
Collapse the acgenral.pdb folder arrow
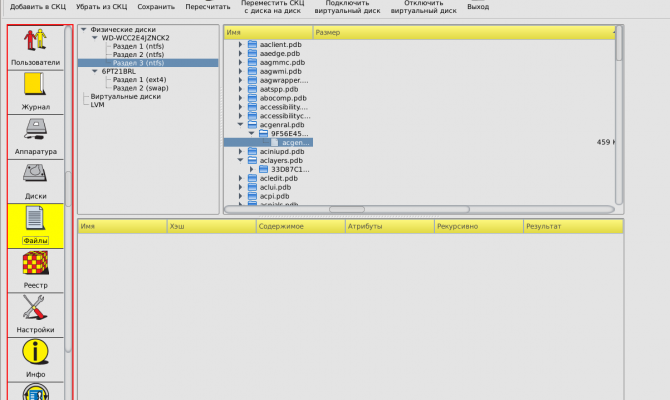point(241,125)
